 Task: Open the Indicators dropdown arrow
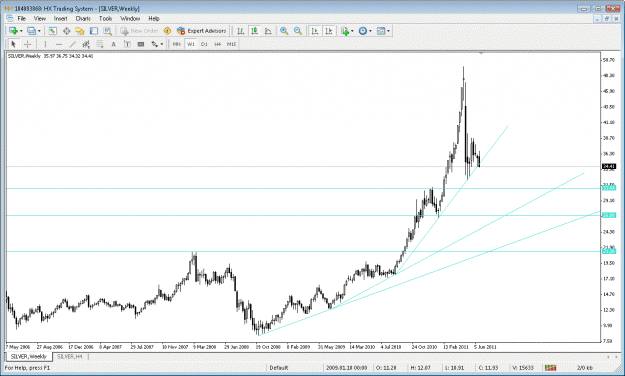tap(352, 31)
